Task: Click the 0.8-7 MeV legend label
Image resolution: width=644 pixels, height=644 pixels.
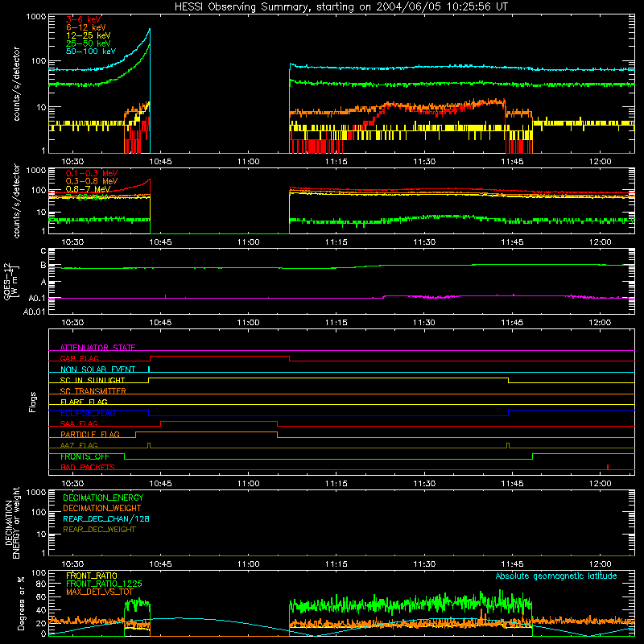Action: click(88, 189)
